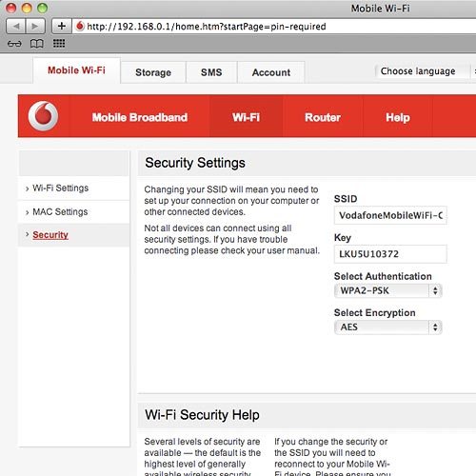Open the bookmarks book icon

coord(37,44)
